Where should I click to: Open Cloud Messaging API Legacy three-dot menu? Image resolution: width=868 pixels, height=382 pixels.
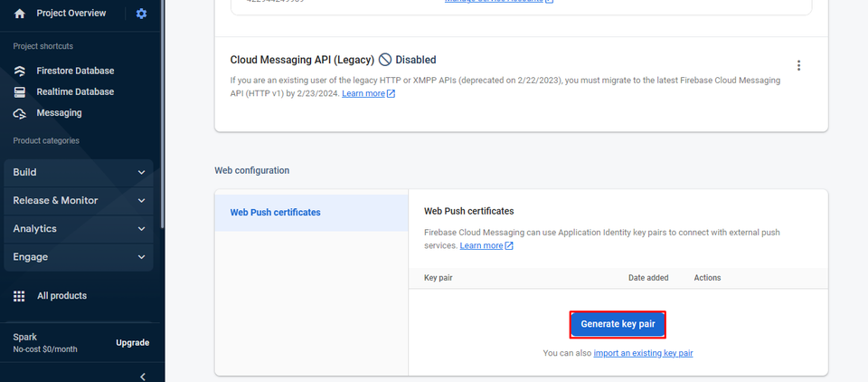[x=798, y=65]
